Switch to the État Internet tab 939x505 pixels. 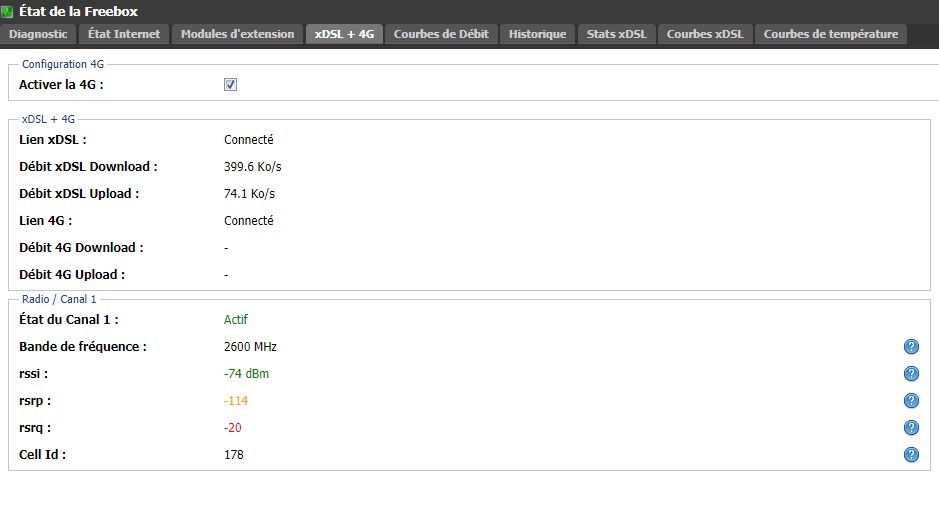pos(124,34)
